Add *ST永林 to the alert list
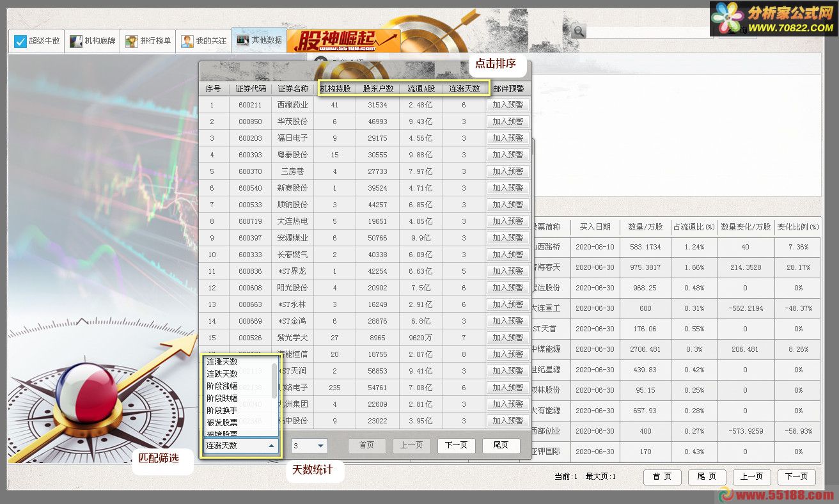This screenshot has width=839, height=504. tap(508, 304)
